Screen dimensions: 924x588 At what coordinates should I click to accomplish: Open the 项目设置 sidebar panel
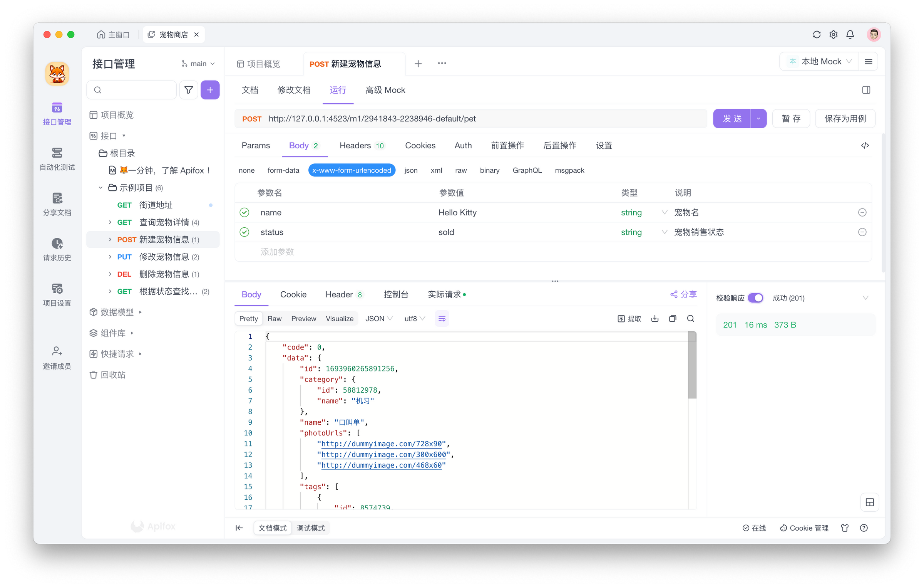point(57,295)
